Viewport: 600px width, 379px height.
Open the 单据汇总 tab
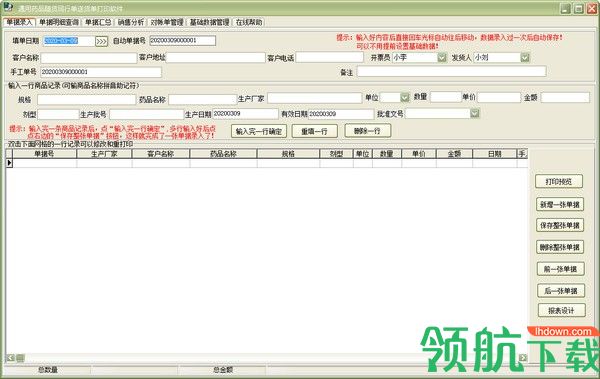click(x=98, y=22)
